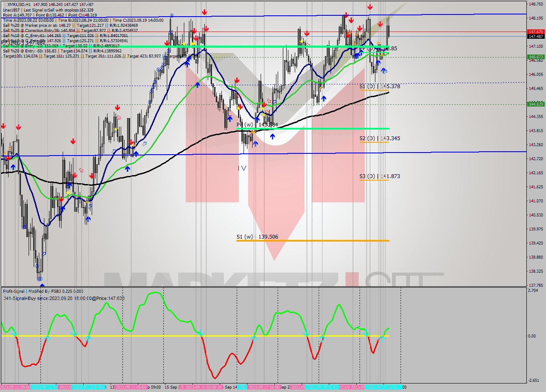Viewport: 546px width, 392px height.
Task: Click the current price 147.487 axis label
Action: 536,37
